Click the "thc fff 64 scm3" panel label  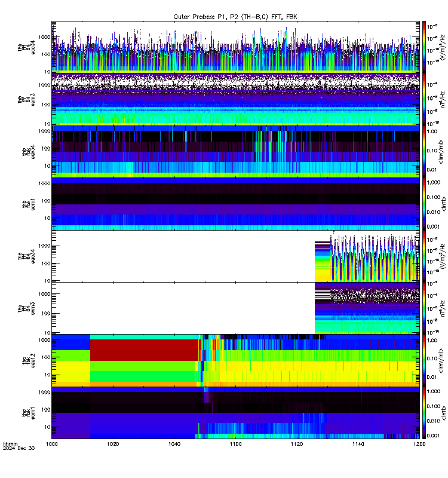(26, 308)
